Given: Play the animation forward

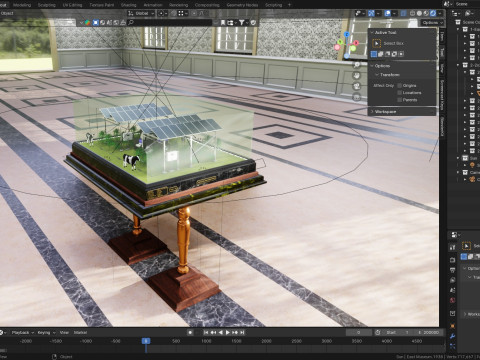Looking at the screenshot, I should point(228,332).
